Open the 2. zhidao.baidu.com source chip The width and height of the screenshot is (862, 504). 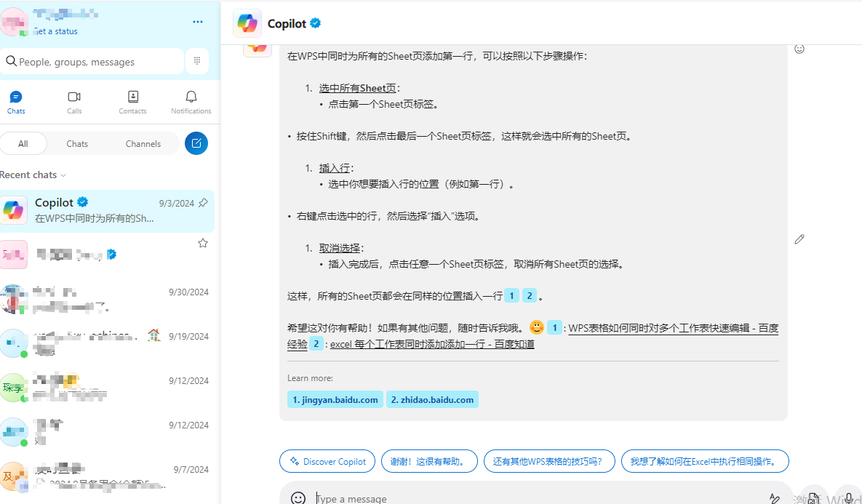432,399
